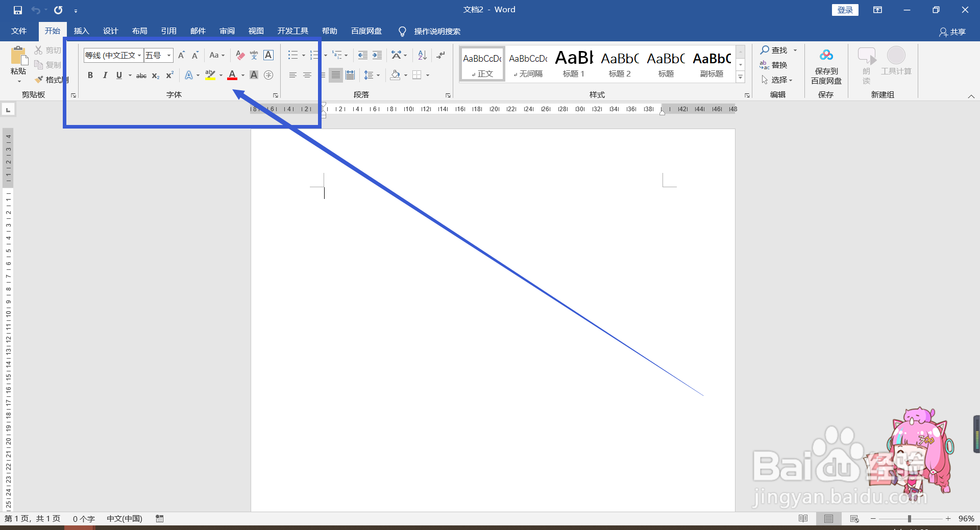Decrease font size with shrink font icon

pos(195,55)
